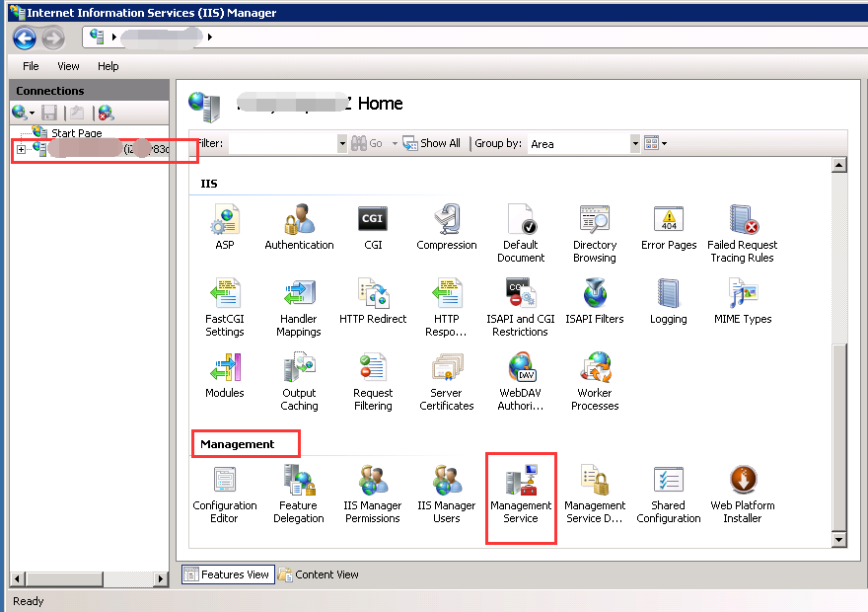The height and width of the screenshot is (612, 868).
Task: Open Worker Processes feature
Action: (595, 382)
